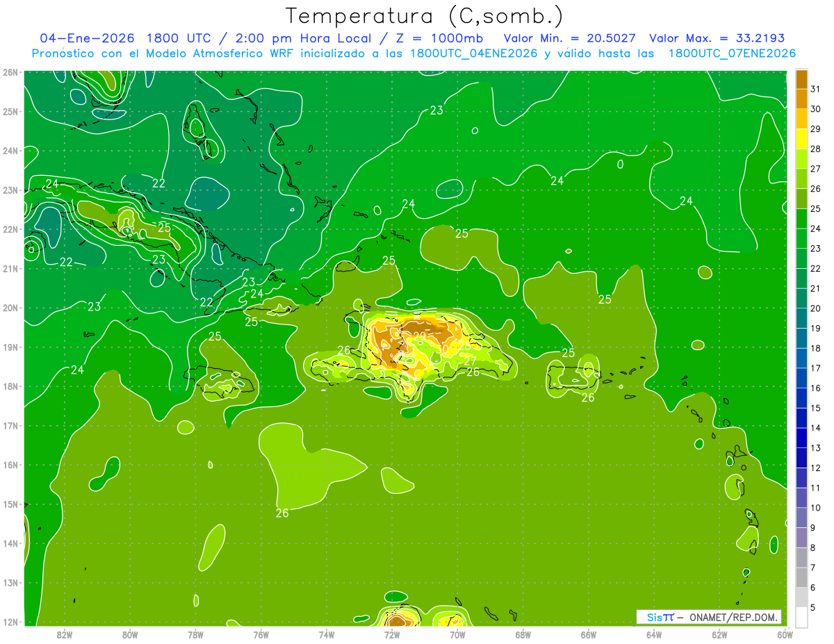Screen dimensions: 834x644
Task: Click longitude label '64W'
Action: click(654, 634)
